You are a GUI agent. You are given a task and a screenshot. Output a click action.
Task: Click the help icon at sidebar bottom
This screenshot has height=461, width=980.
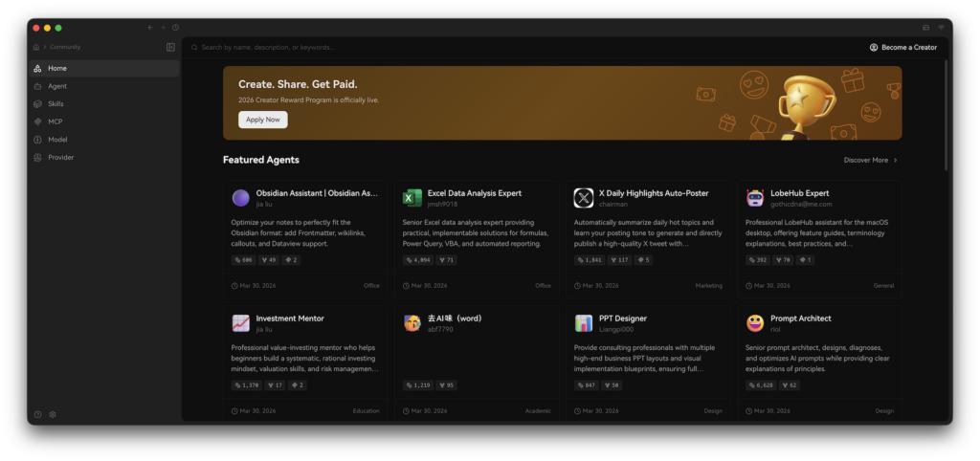(x=38, y=414)
